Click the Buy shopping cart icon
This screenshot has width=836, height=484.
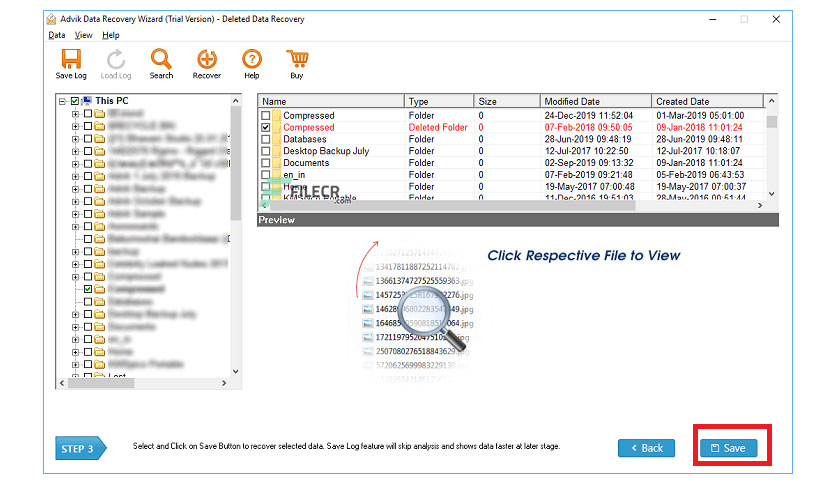tap(297, 59)
